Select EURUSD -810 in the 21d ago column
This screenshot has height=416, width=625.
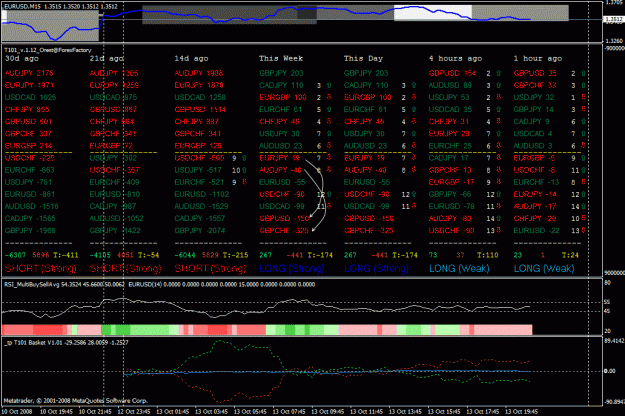coord(115,194)
